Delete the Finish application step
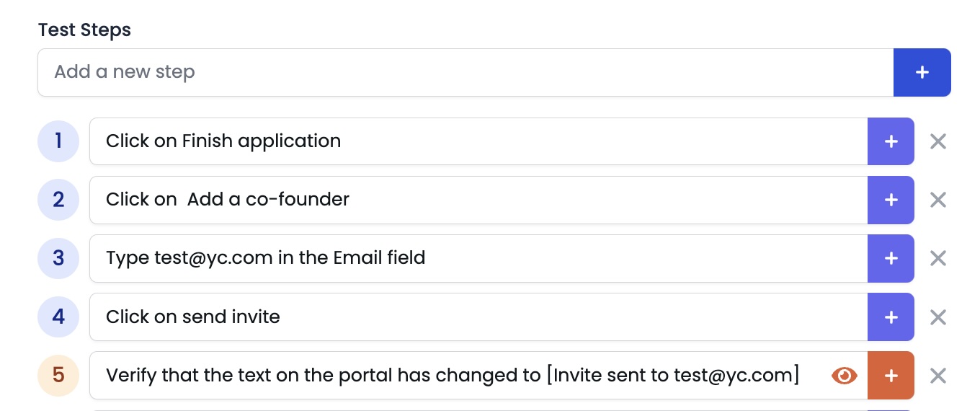The image size is (980, 411). [937, 141]
